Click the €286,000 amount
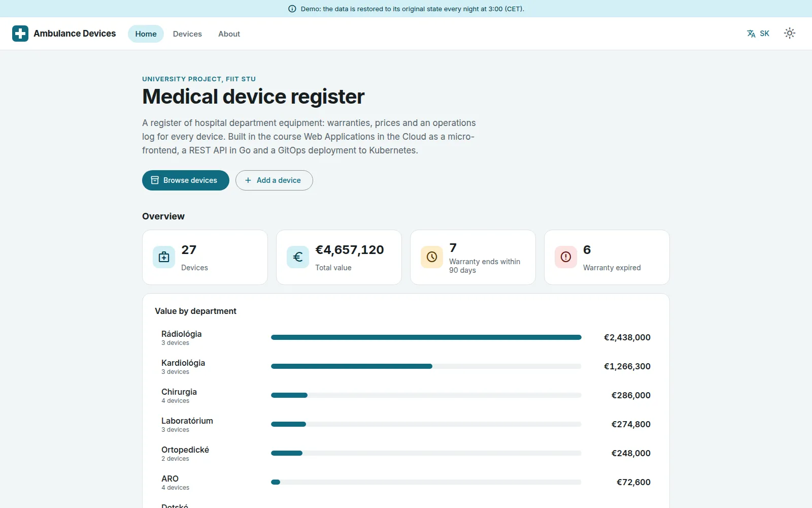 [631, 395]
